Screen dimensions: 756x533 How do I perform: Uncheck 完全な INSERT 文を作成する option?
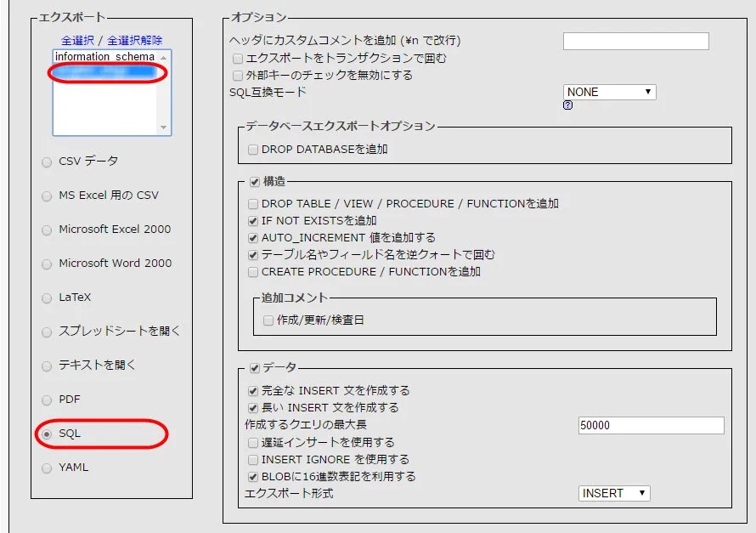[252, 390]
